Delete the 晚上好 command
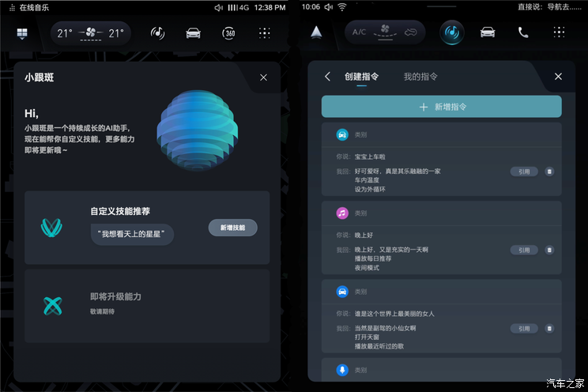This screenshot has width=588, height=392. pyautogui.click(x=549, y=250)
